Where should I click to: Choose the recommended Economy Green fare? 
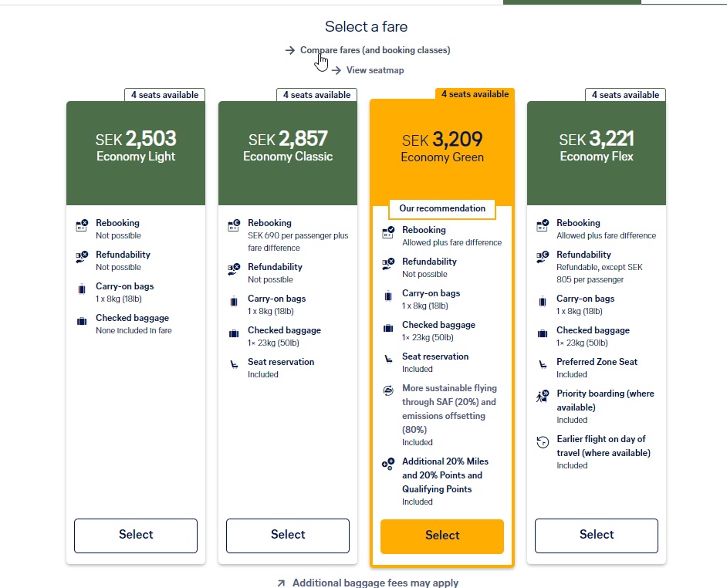click(442, 536)
